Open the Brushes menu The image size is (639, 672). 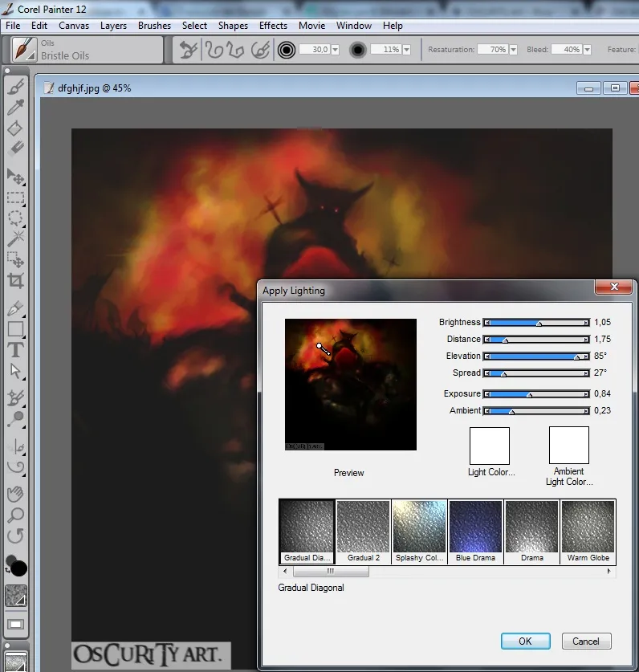(154, 26)
